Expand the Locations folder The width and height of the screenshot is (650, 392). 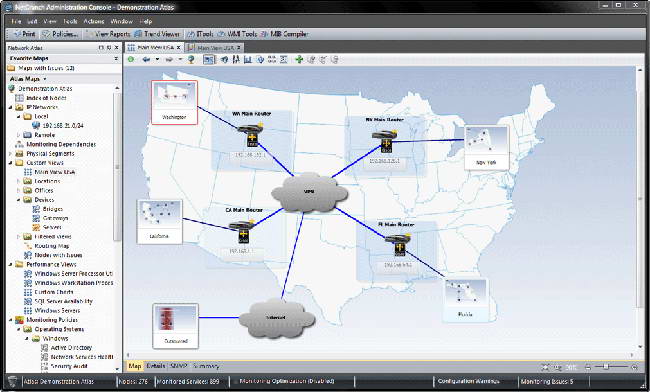pyautogui.click(x=18, y=181)
